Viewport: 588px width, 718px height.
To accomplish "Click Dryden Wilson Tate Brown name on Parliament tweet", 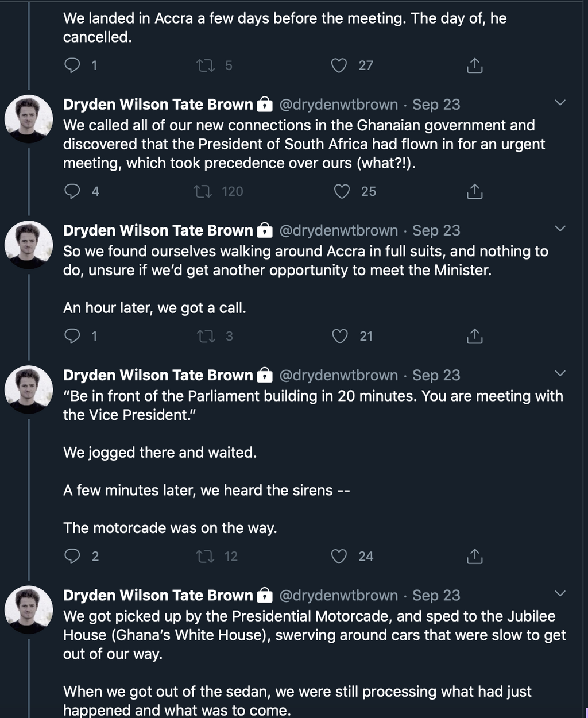I will click(158, 375).
